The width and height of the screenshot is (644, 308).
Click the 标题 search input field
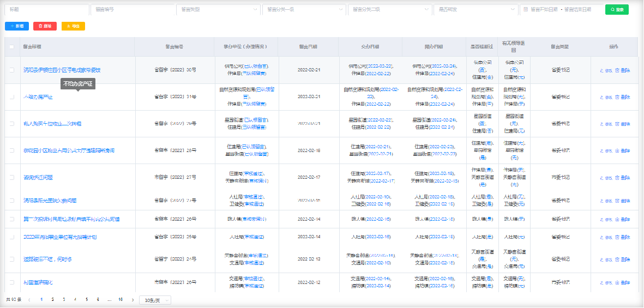pos(47,9)
